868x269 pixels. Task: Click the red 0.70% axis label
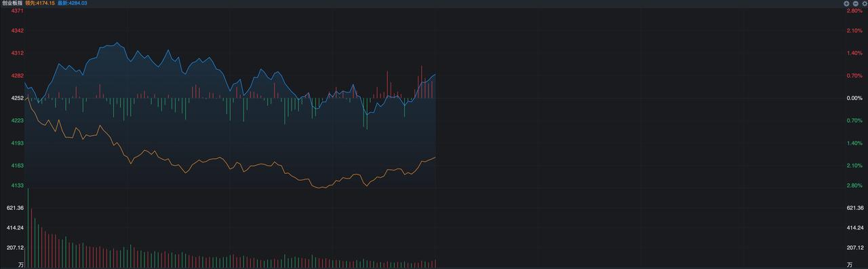coord(854,75)
